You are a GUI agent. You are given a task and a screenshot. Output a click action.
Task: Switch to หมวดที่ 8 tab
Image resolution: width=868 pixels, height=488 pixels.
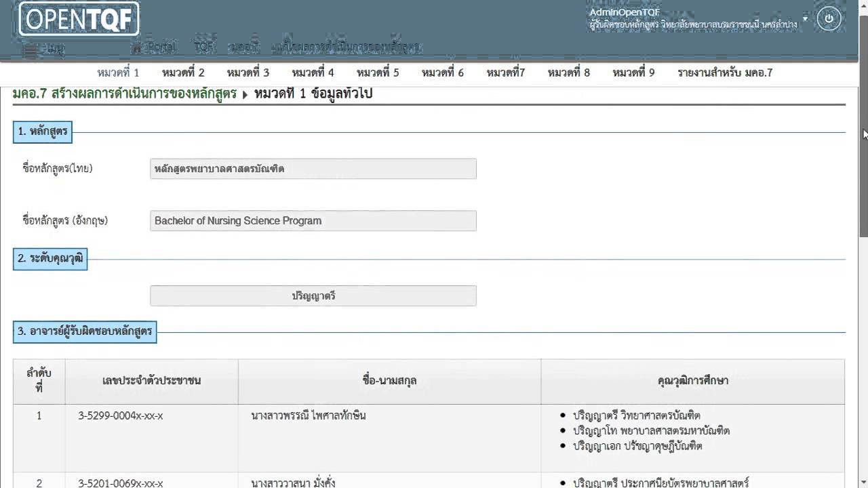pyautogui.click(x=569, y=73)
